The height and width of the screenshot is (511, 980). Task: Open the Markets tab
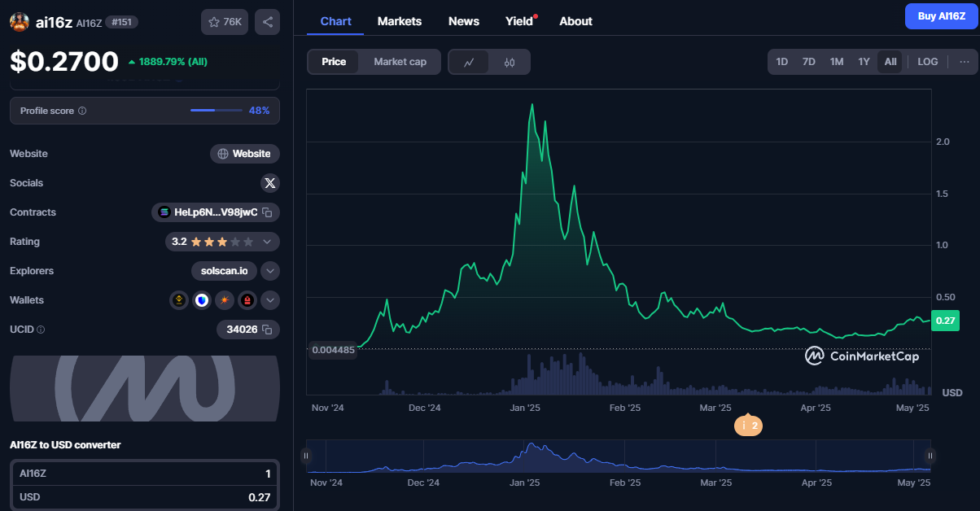pyautogui.click(x=400, y=21)
